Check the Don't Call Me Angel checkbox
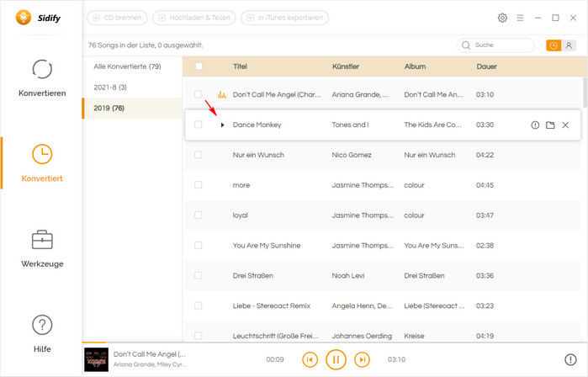Viewport: 588px width, 377px height. [x=199, y=94]
